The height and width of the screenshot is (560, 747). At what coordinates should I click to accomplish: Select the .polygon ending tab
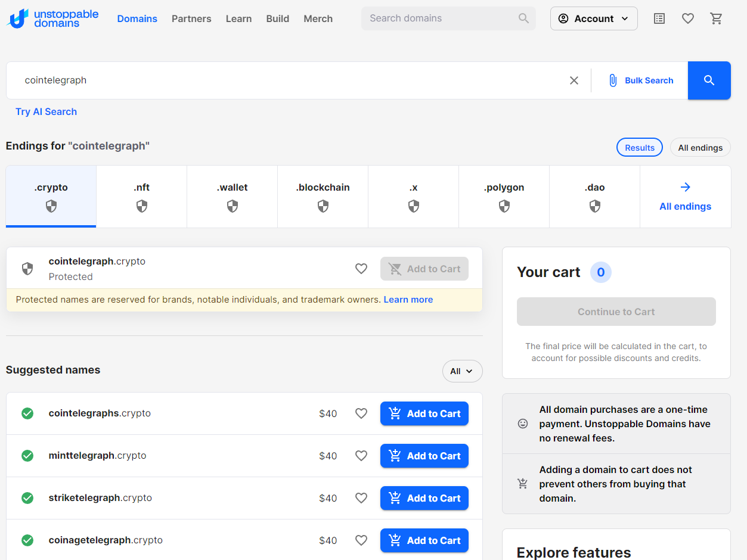tap(504, 197)
